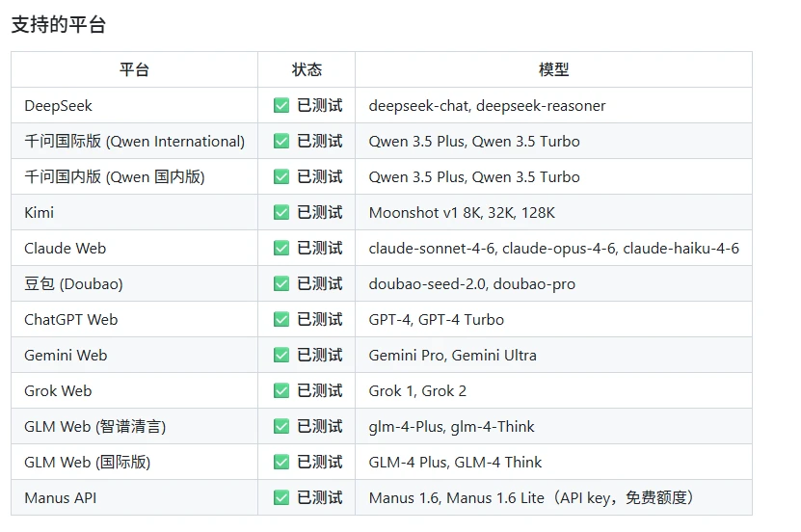The height and width of the screenshot is (532, 801).
Task: Click the green checkmark in the Kimi row
Action: (280, 212)
